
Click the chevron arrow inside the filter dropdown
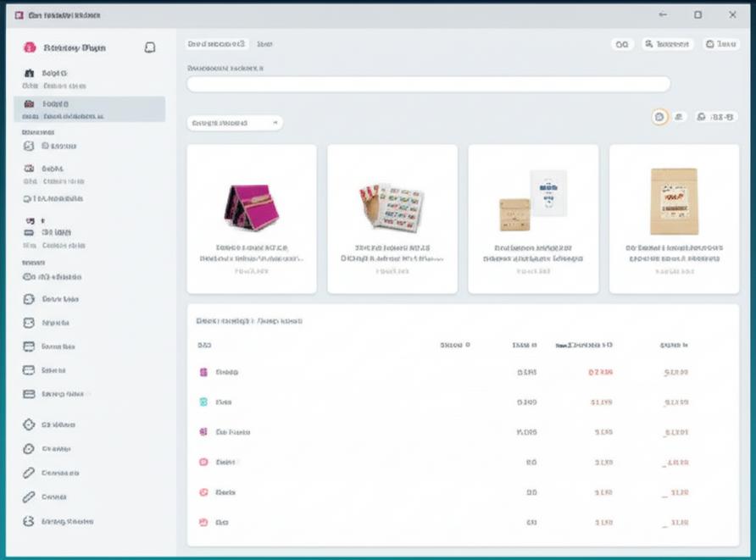[x=275, y=123]
